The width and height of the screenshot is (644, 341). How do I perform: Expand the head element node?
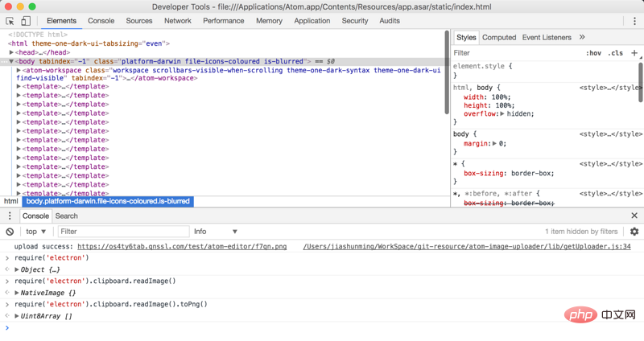[11, 52]
